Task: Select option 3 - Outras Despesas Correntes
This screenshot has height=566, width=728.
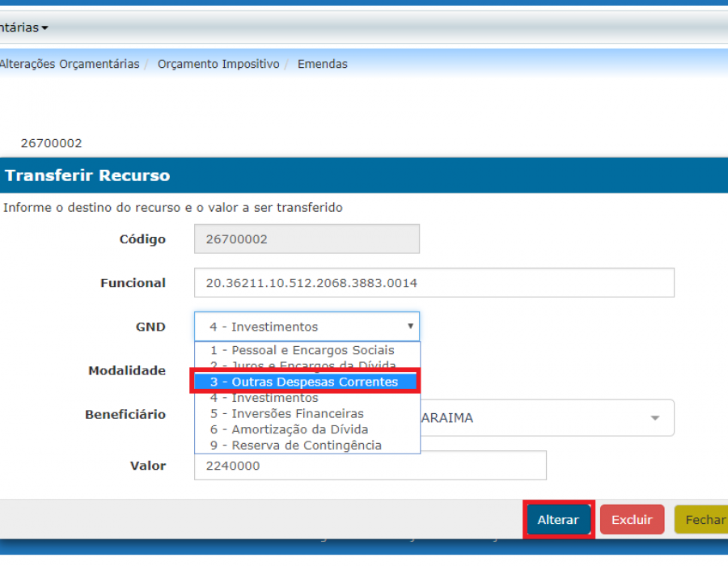Action: [305, 382]
